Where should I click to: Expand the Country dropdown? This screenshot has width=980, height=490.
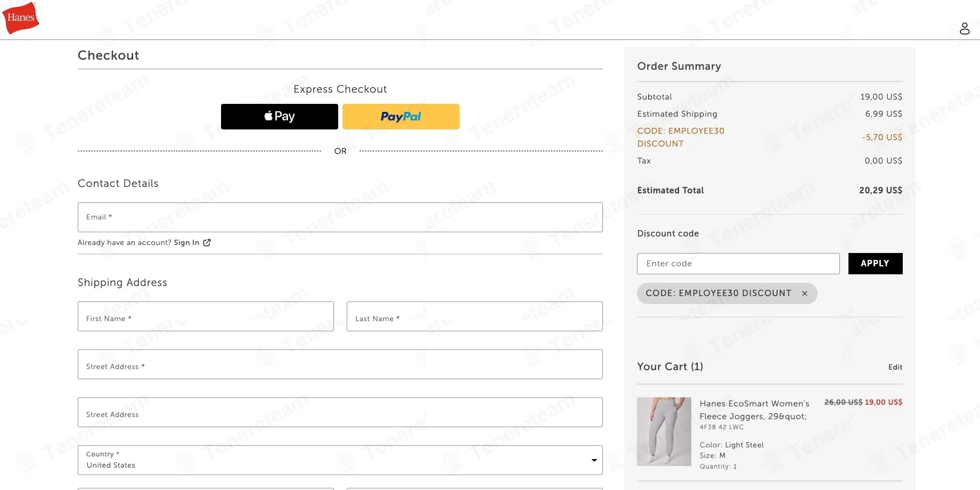pyautogui.click(x=340, y=460)
